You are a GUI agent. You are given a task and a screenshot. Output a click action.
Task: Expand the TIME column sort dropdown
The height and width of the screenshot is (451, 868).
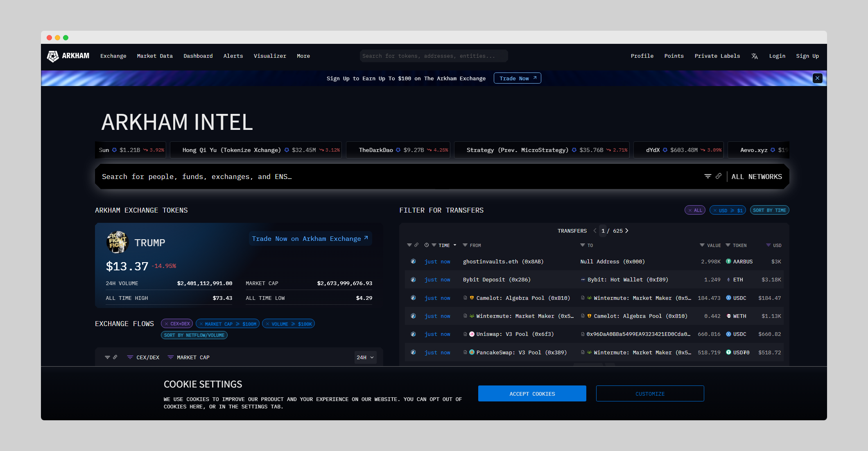tap(455, 245)
